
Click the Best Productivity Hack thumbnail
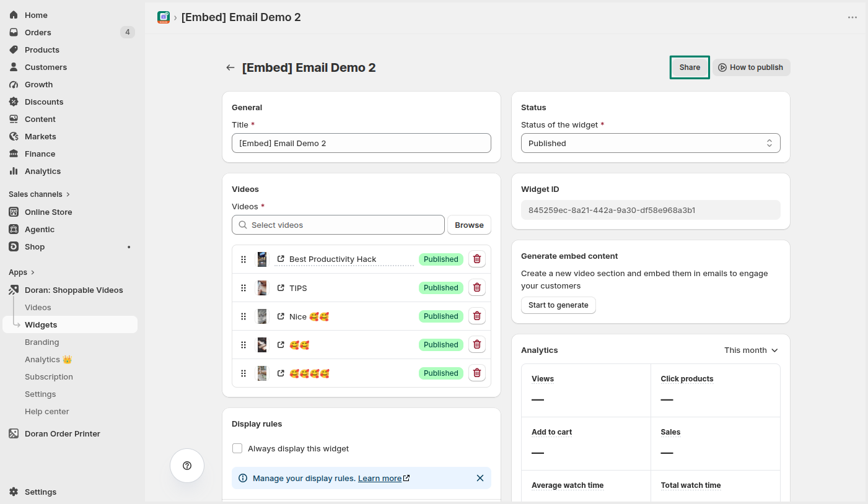[x=263, y=259]
